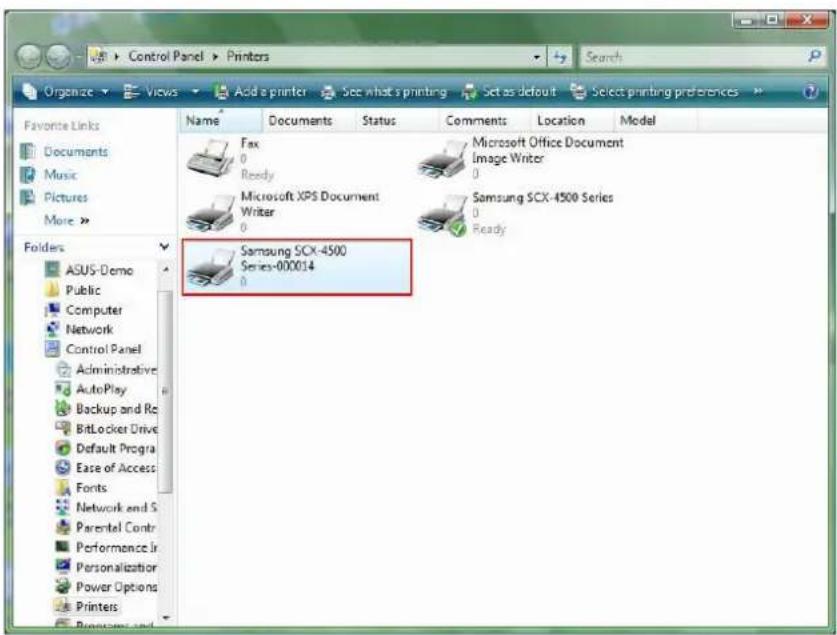The height and width of the screenshot is (635, 837).
Task: Sort by the Location column header
Action: tap(572, 121)
